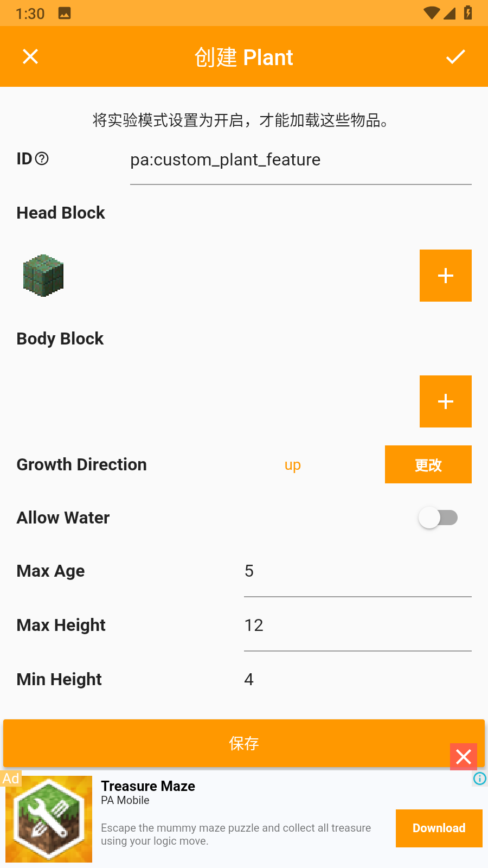Confirm with the checkmark icon in header
488x868 pixels.
(x=455, y=56)
